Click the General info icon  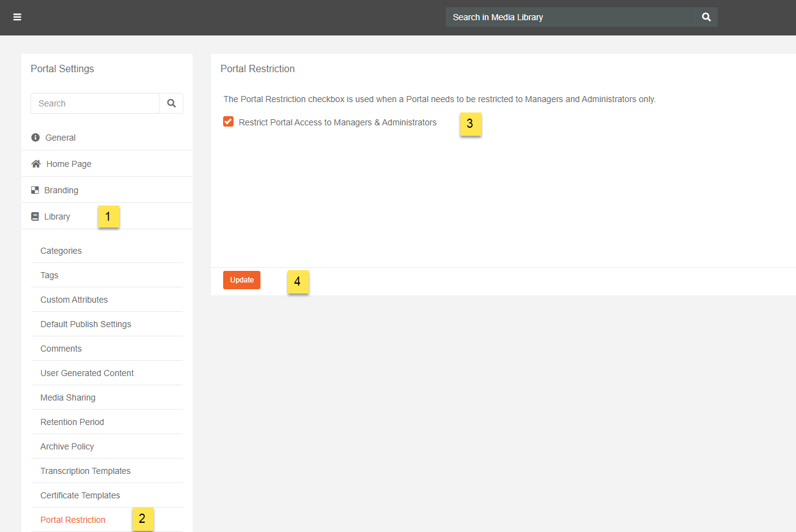(x=35, y=138)
